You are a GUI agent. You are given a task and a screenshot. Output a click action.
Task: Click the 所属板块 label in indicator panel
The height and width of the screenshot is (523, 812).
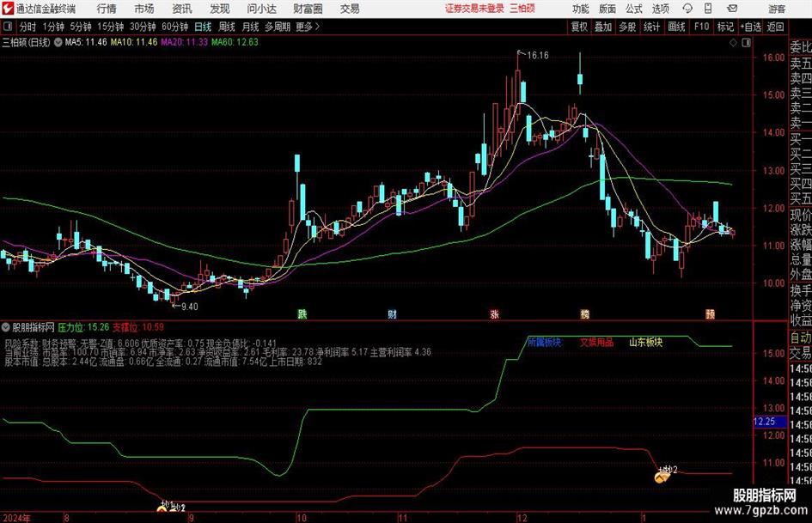[544, 343]
